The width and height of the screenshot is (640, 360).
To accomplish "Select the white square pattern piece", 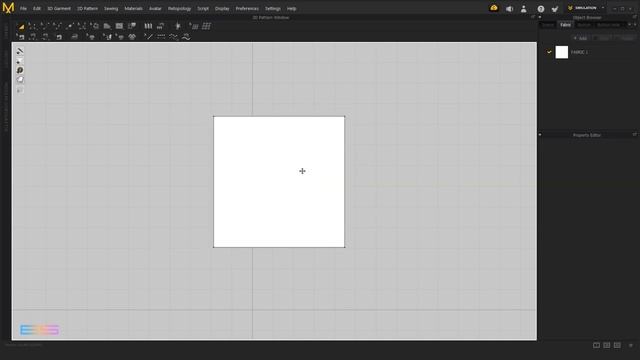I will [279, 182].
